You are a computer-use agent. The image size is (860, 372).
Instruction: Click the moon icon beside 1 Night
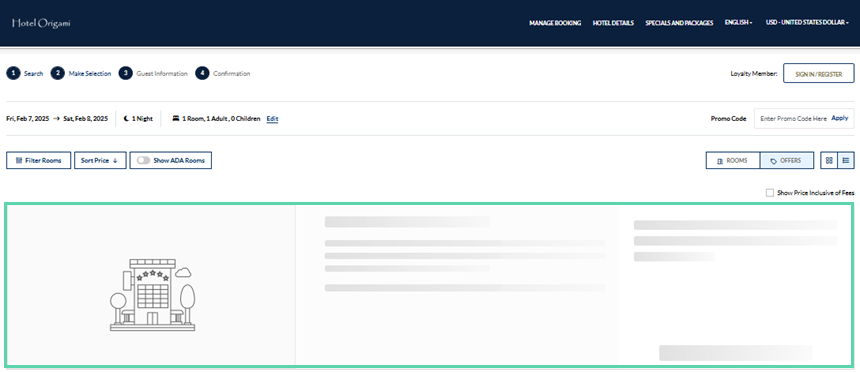pos(127,119)
